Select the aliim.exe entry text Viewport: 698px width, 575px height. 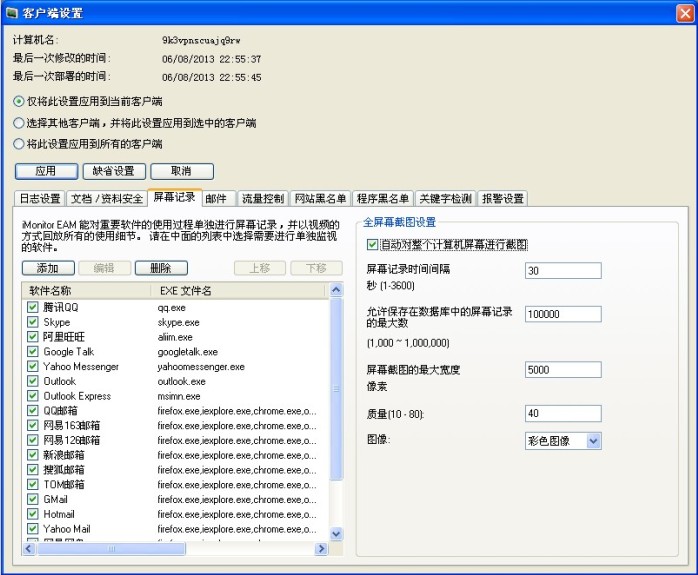pos(175,337)
